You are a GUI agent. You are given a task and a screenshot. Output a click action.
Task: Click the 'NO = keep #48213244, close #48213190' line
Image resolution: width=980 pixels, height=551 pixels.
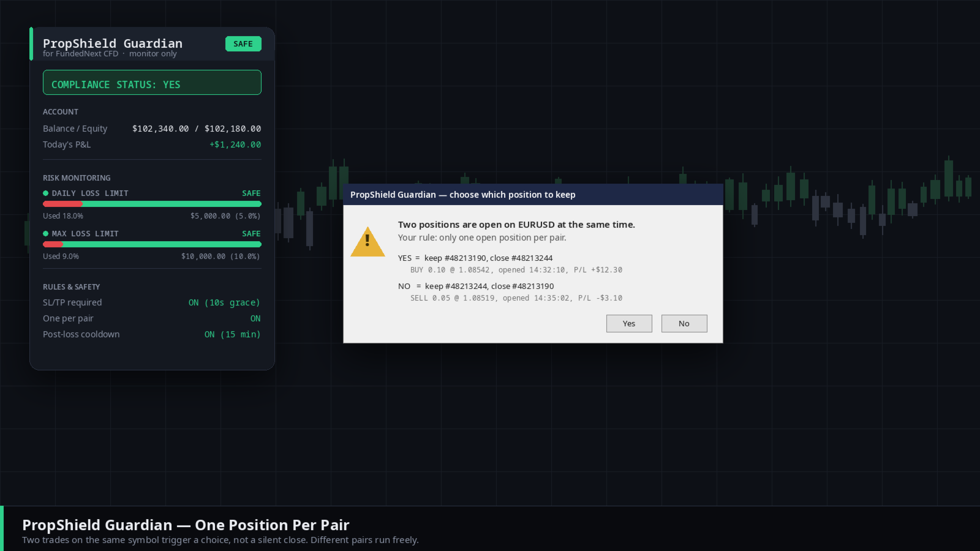point(476,287)
